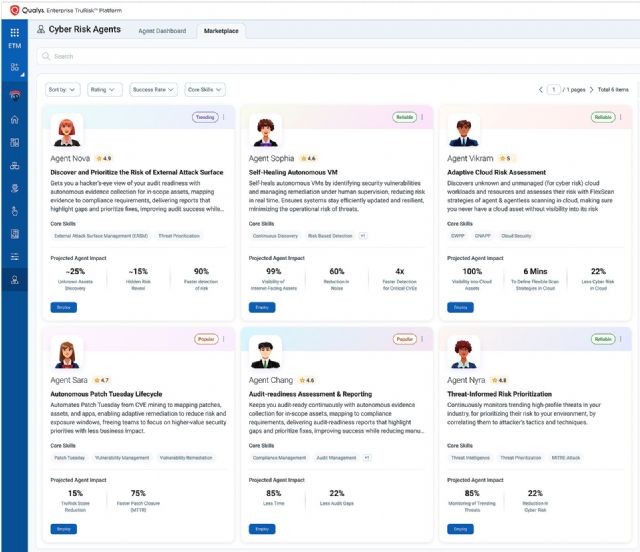Click Agent Vikram avatar image
Viewport: 640px width, 552px height.
464,131
